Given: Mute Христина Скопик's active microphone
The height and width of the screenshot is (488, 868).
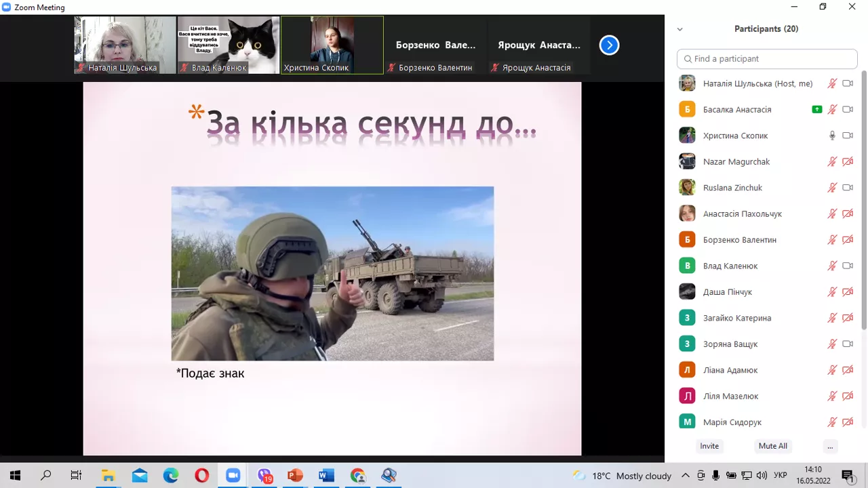Looking at the screenshot, I should coord(832,136).
